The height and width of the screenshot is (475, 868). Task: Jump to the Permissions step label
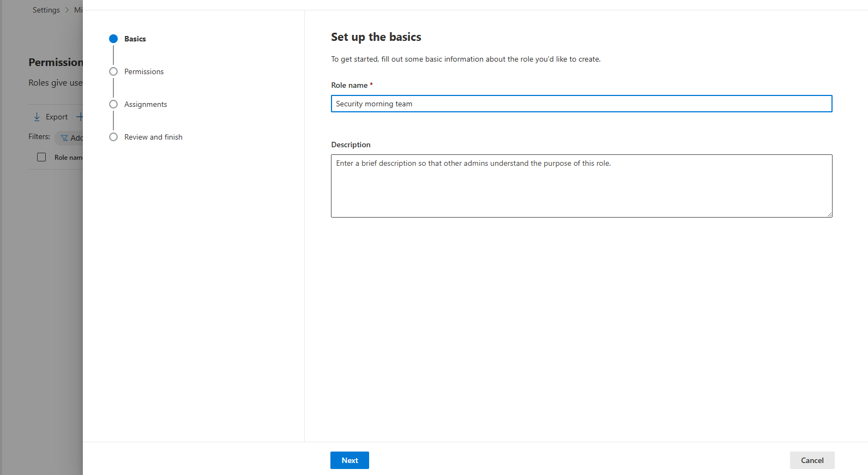(x=144, y=71)
